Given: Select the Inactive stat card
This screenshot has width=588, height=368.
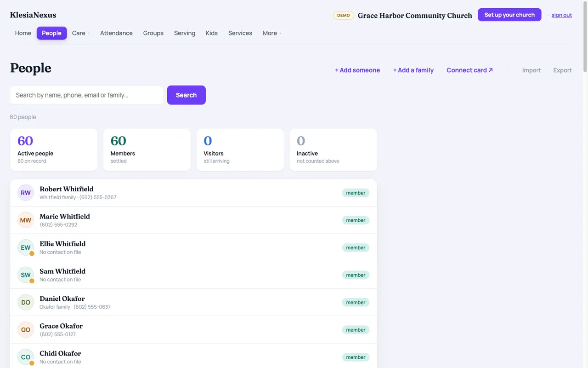Looking at the screenshot, I should pos(333,149).
